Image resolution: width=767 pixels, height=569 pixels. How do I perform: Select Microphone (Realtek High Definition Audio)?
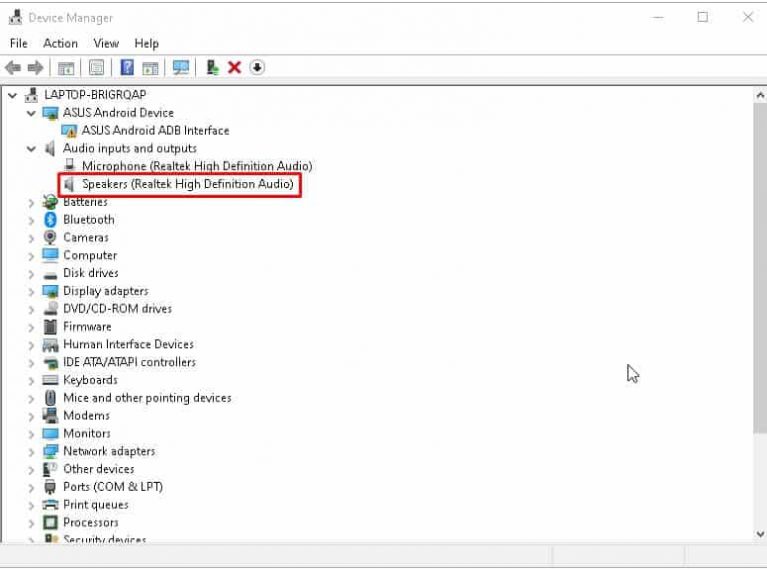pyautogui.click(x=197, y=166)
